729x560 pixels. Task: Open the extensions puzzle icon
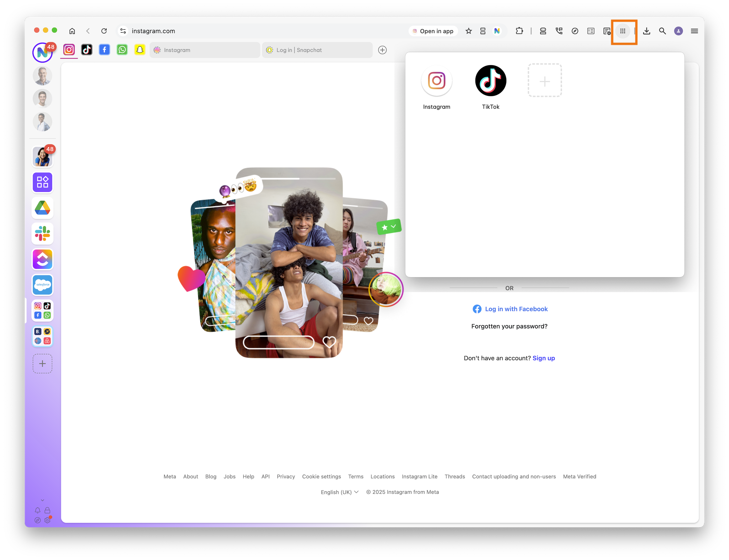[519, 31]
